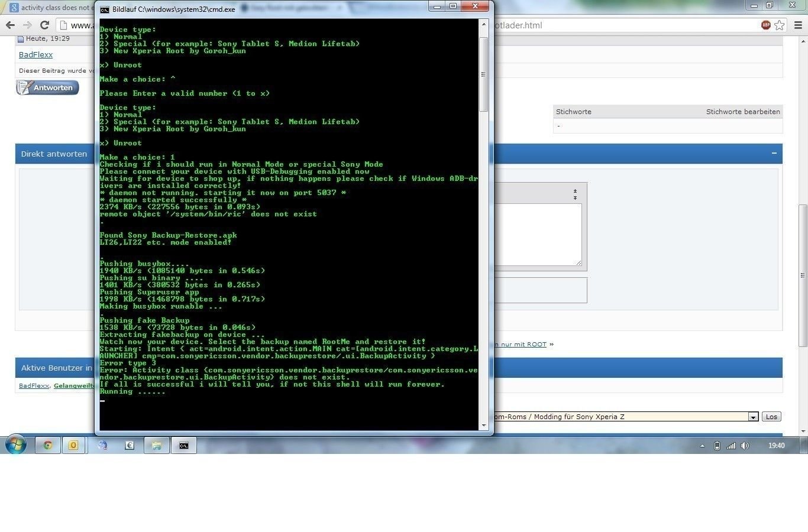Open Windows Explorer from the taskbar

pyautogui.click(x=157, y=445)
